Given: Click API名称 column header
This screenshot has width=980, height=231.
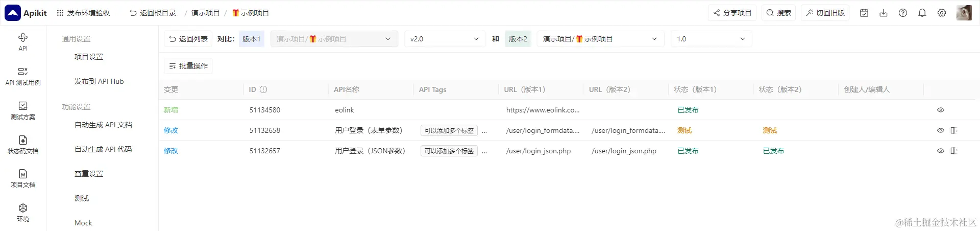Looking at the screenshot, I should [x=347, y=89].
